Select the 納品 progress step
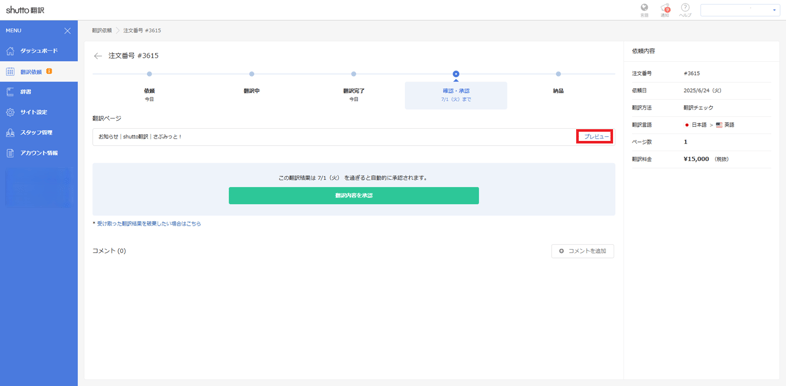The image size is (786, 386). click(558, 91)
